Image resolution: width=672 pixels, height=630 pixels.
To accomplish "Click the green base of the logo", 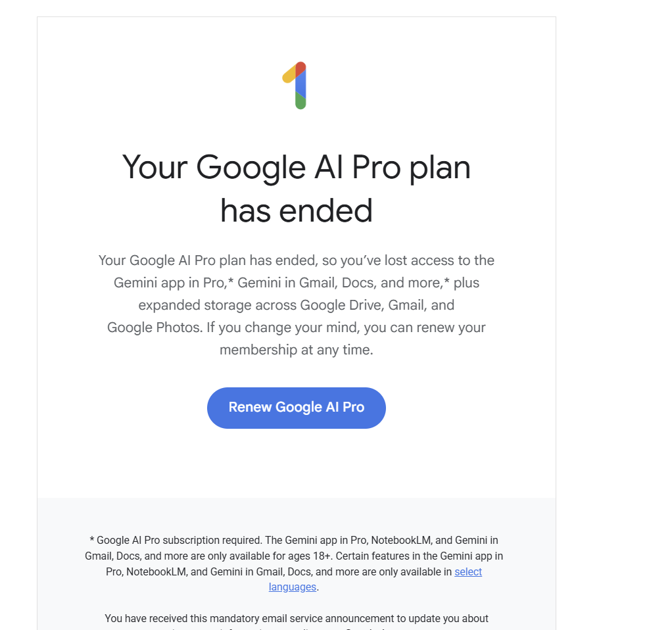I will (300, 101).
